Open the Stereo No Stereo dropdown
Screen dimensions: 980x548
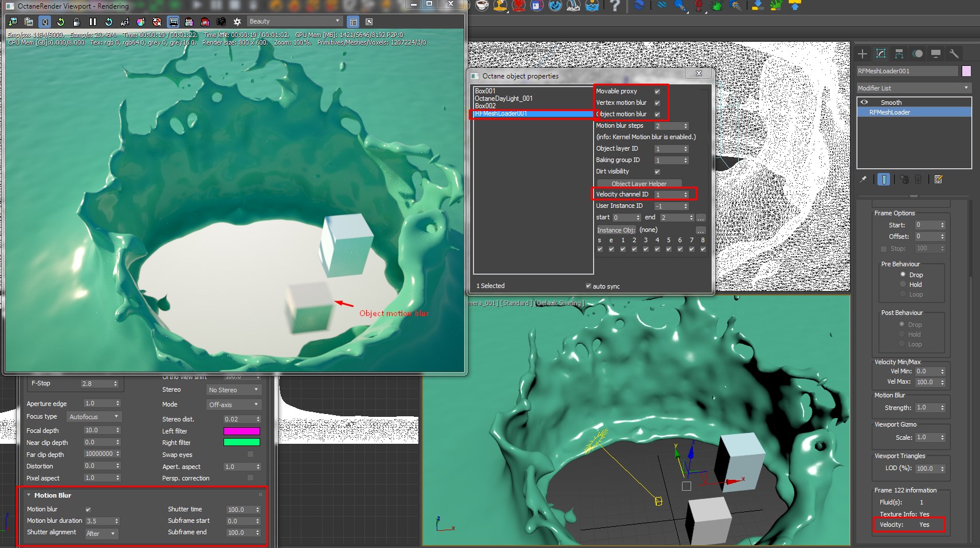tap(233, 390)
